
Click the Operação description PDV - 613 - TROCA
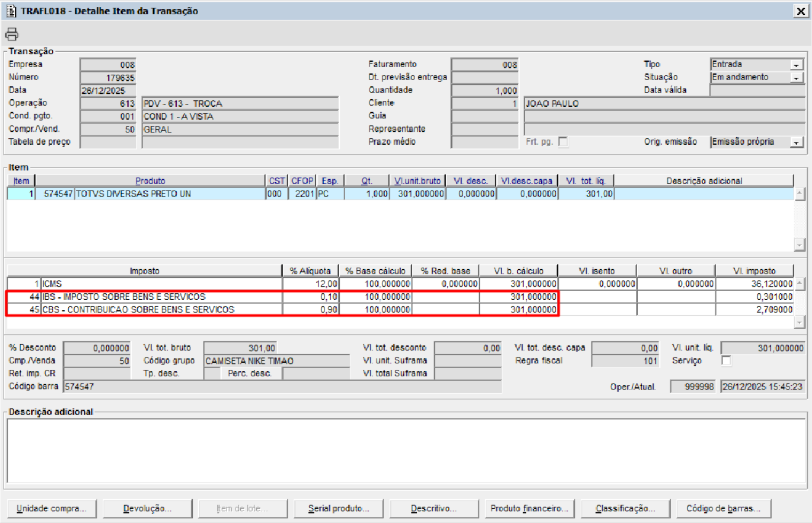240,104
